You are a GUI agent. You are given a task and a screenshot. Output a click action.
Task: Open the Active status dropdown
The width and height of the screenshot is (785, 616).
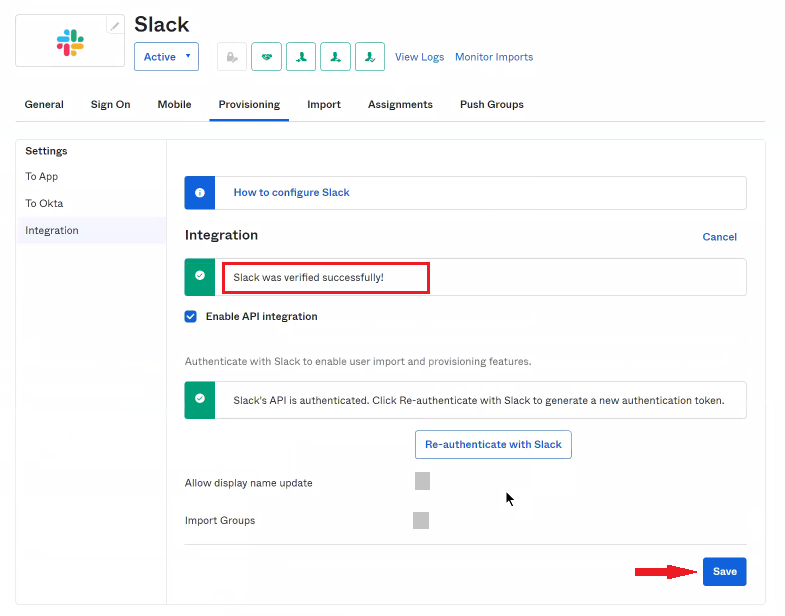tap(166, 57)
